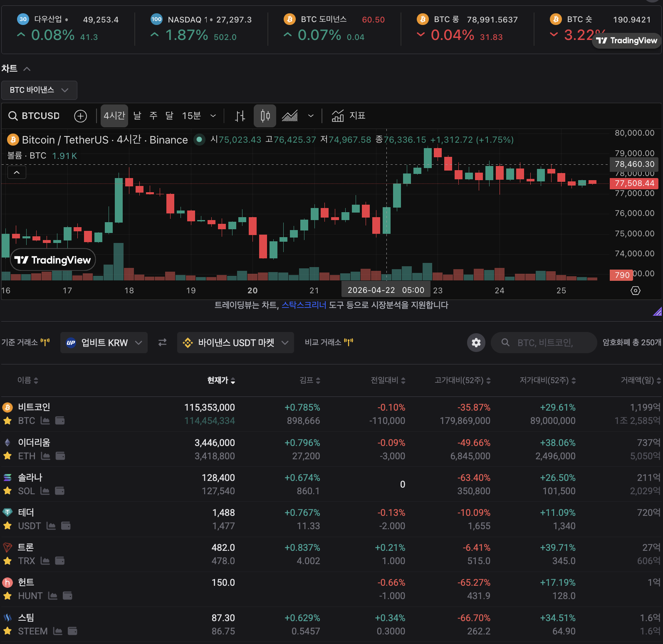Toggle favorite star on 헌트 HUNT row
The image size is (663, 644).
7,596
